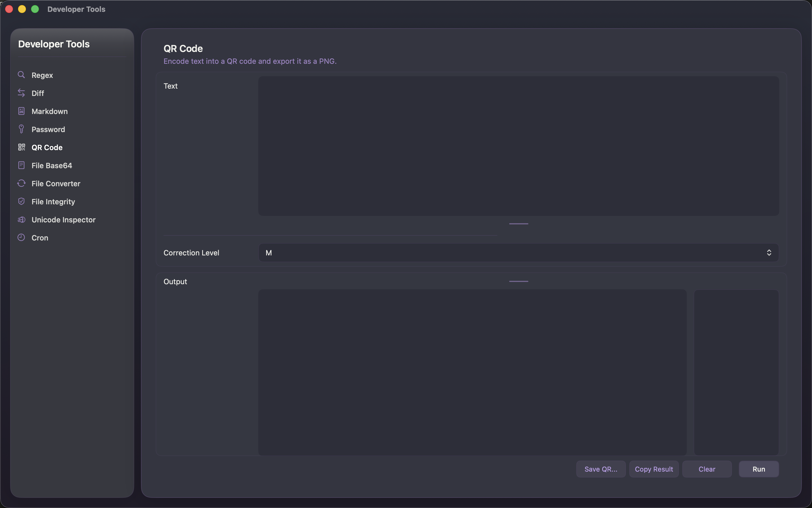Screen dimensions: 812x508
Task: Click the Diff arrows icon
Action: [21, 93]
